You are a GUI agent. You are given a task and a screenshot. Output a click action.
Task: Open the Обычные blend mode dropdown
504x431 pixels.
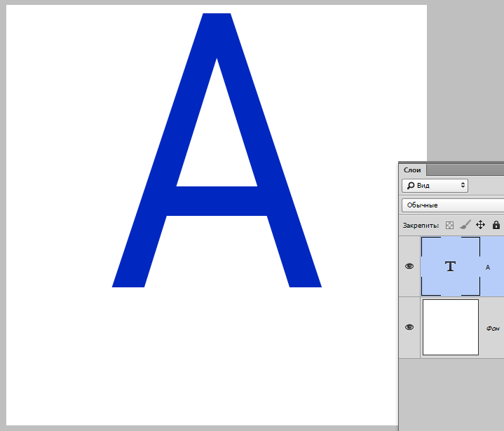coord(453,205)
